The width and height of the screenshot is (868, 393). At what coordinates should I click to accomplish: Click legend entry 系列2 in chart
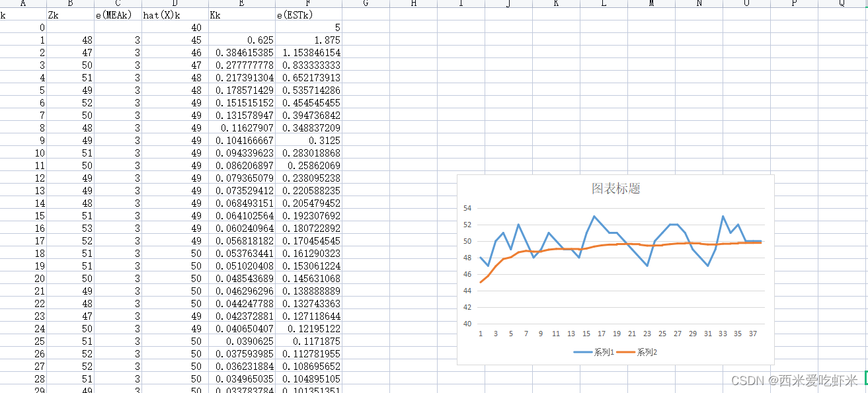[636, 352]
